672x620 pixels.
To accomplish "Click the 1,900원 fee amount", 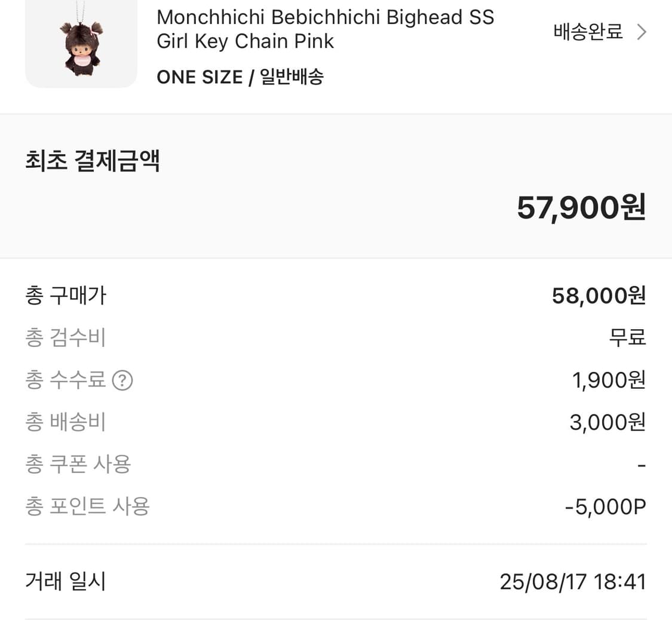I will pyautogui.click(x=607, y=380).
